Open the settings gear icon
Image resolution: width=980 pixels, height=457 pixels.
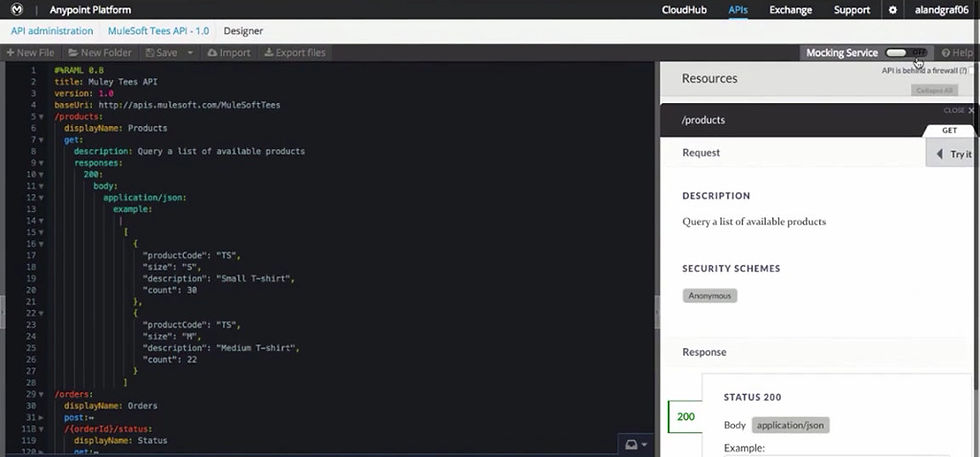click(892, 10)
